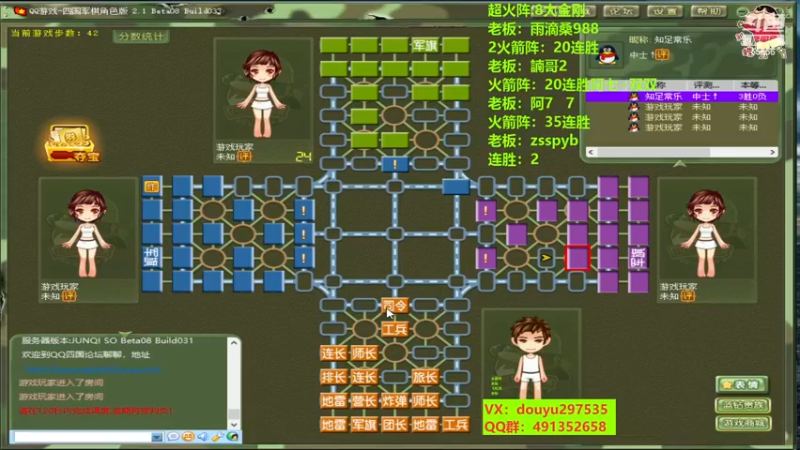This screenshot has height=450, width=800.
Task: Sort by the 本等 column header
Action: pyautogui.click(x=754, y=85)
